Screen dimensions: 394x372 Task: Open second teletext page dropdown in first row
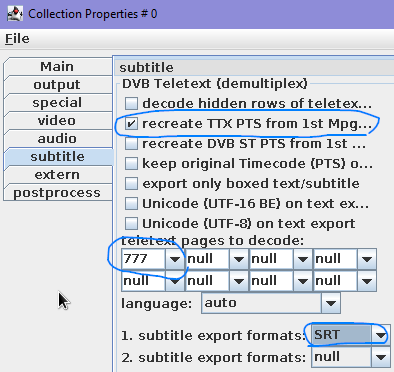tap(238, 259)
